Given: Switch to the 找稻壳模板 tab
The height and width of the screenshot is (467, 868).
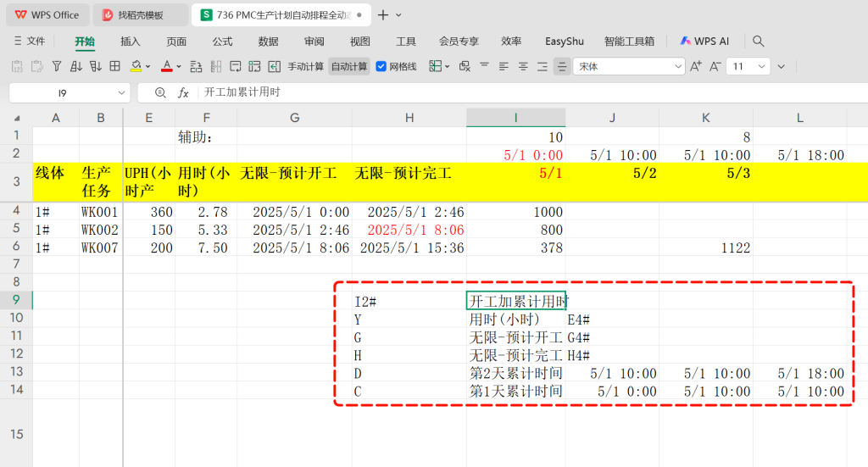Looking at the screenshot, I should [141, 15].
